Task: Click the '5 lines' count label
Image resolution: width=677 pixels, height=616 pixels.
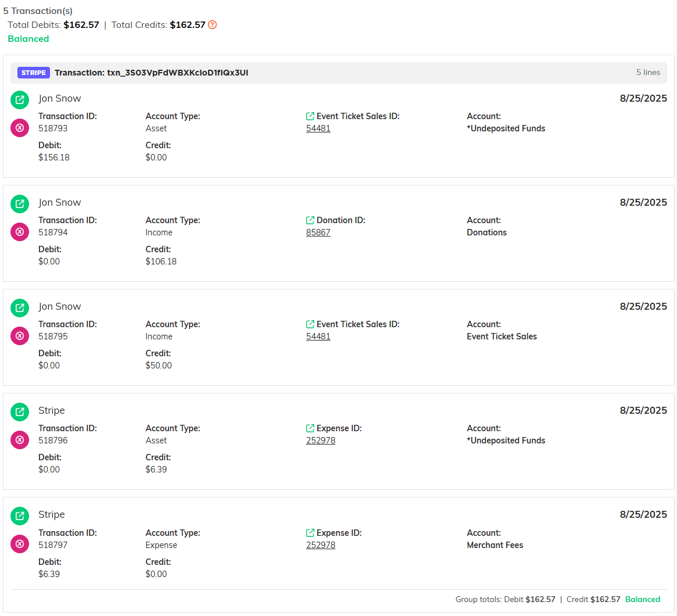Action: tap(648, 73)
